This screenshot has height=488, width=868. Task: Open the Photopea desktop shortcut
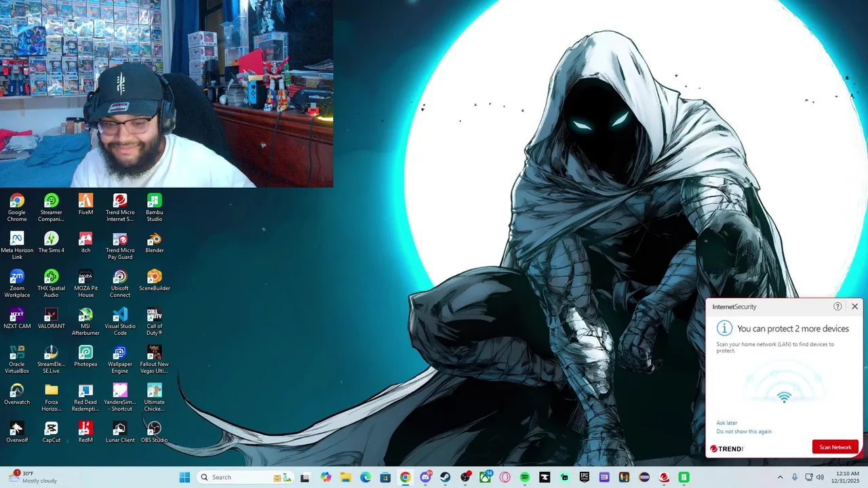[85, 356]
